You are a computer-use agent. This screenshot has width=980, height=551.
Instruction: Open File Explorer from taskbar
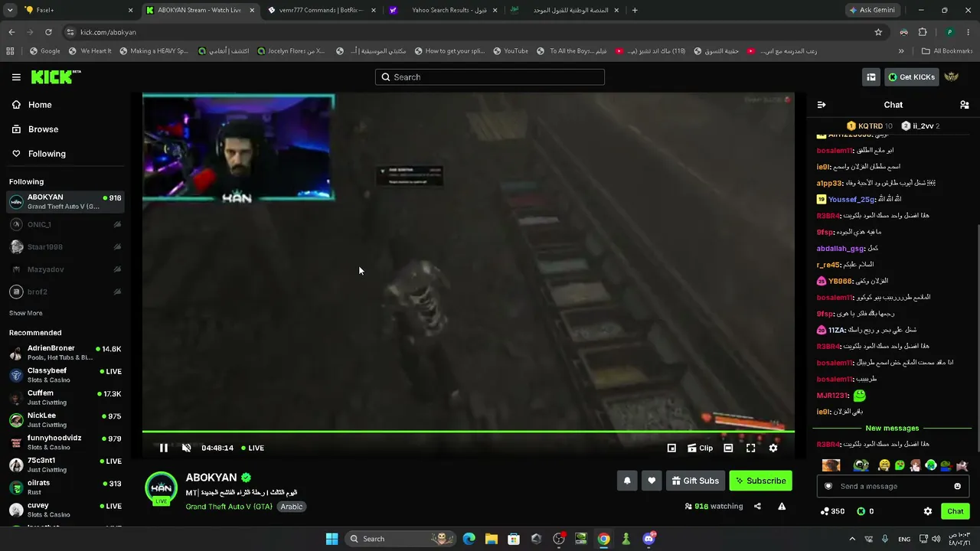point(491,539)
